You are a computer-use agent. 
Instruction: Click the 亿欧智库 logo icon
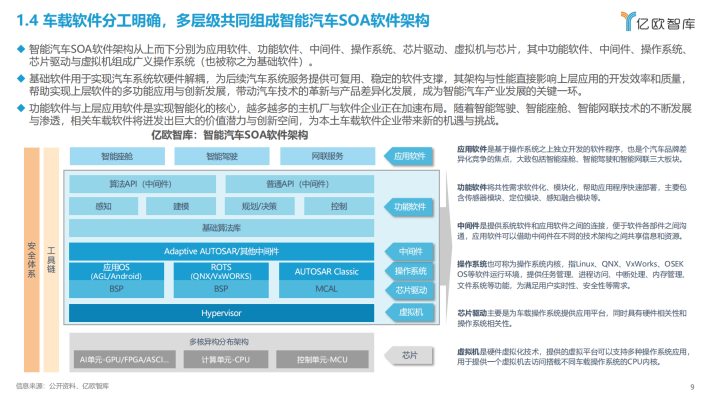click(628, 21)
